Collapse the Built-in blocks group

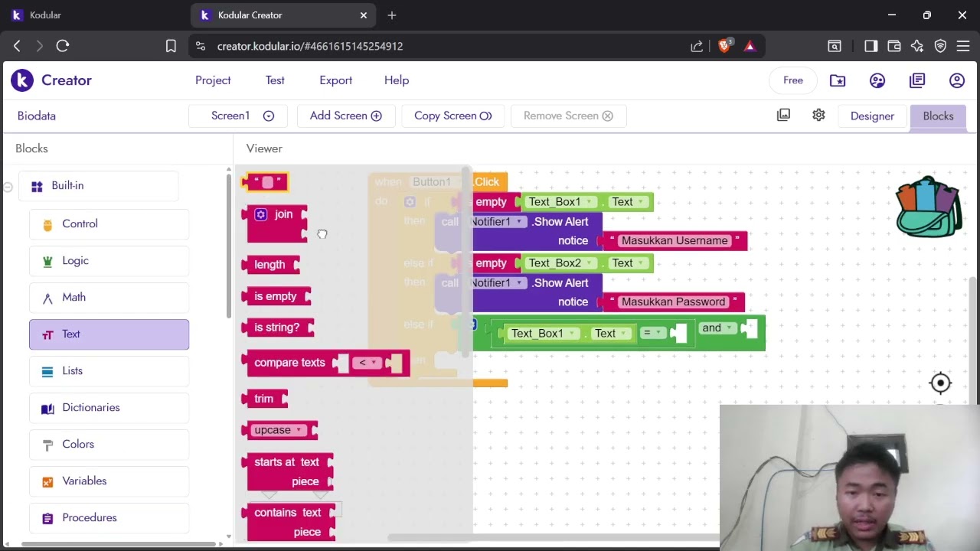click(8, 186)
